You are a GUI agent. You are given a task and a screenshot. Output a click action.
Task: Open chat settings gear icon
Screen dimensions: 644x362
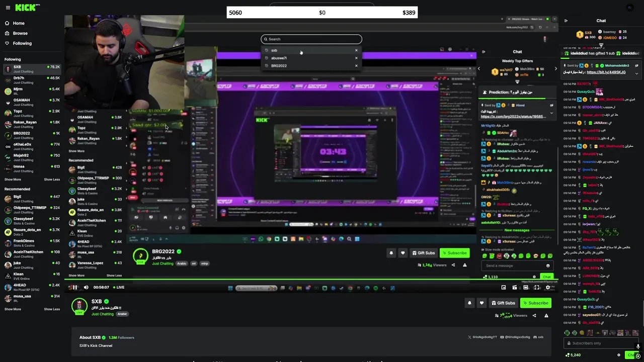click(x=619, y=355)
